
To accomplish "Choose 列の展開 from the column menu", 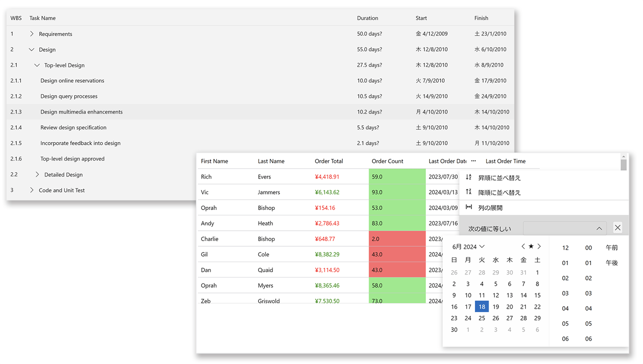I will (490, 208).
